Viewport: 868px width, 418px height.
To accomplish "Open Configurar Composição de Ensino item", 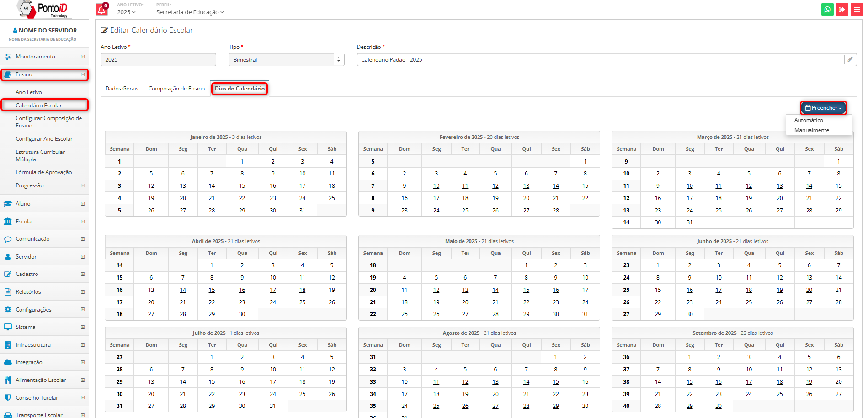I will tap(49, 122).
